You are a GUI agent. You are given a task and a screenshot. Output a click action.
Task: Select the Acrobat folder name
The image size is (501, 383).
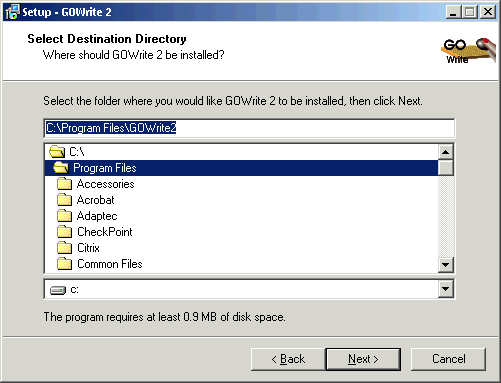(95, 200)
